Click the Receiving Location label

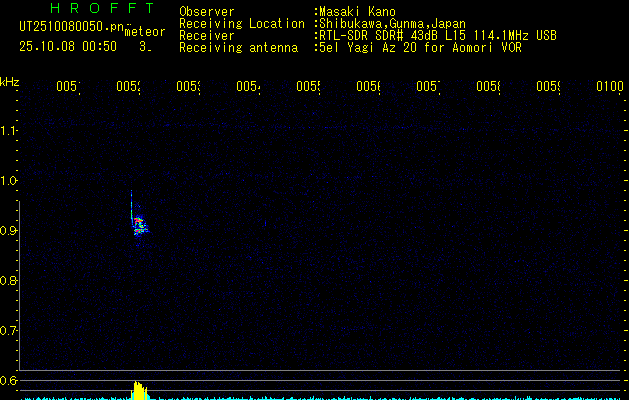click(242, 24)
